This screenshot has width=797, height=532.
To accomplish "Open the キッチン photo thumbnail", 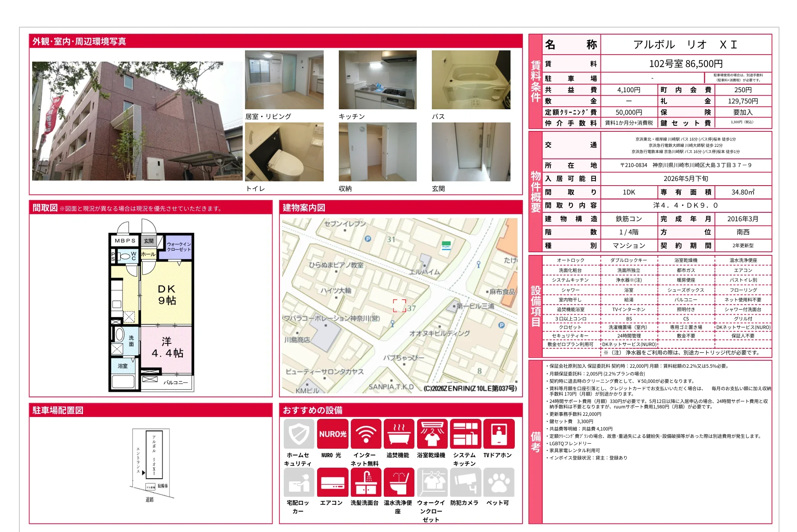I will pyautogui.click(x=378, y=80).
